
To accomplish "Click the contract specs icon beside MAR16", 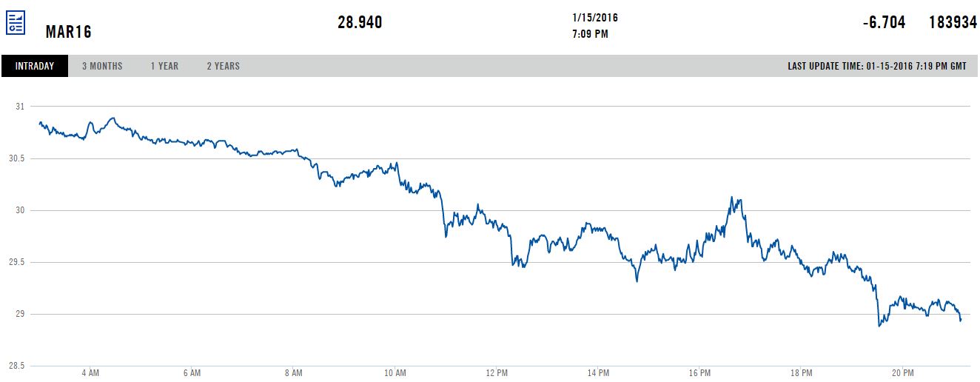I will tap(16, 23).
